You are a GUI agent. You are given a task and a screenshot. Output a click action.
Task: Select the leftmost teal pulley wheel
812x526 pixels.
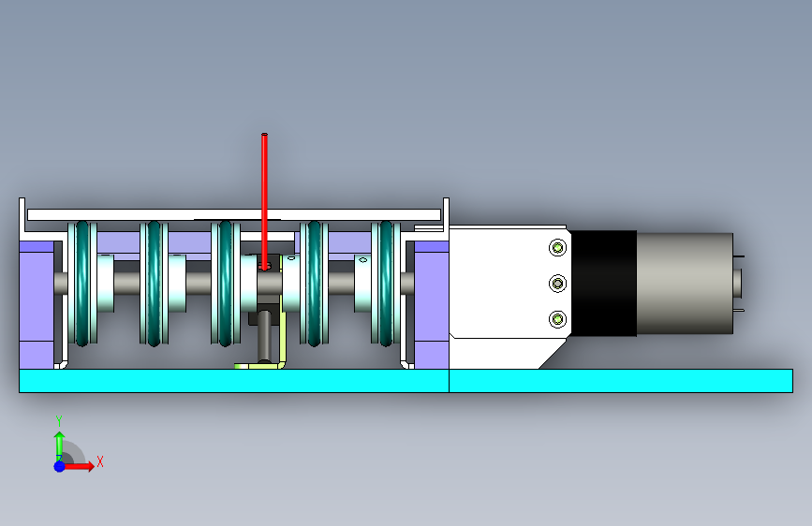[x=82, y=284]
